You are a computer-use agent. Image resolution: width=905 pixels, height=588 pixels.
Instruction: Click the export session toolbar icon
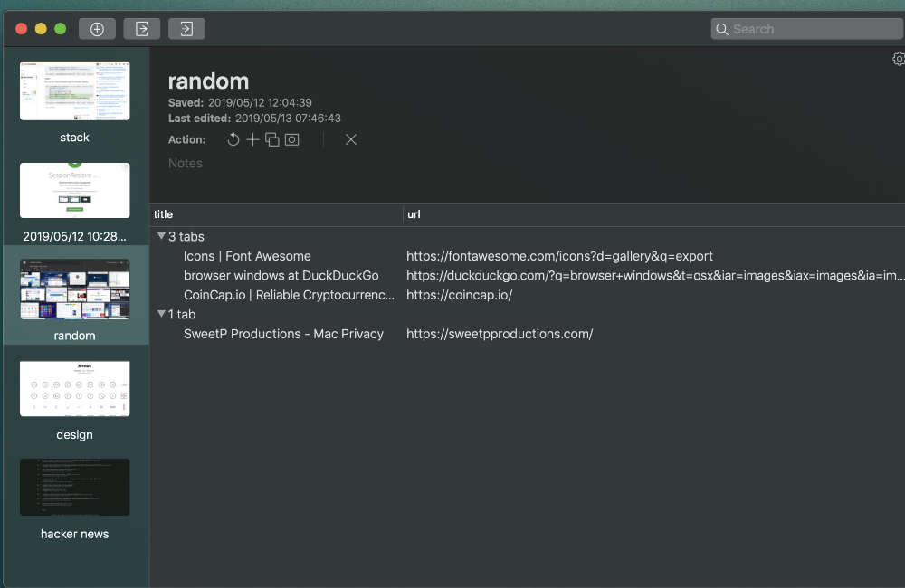[x=142, y=29]
